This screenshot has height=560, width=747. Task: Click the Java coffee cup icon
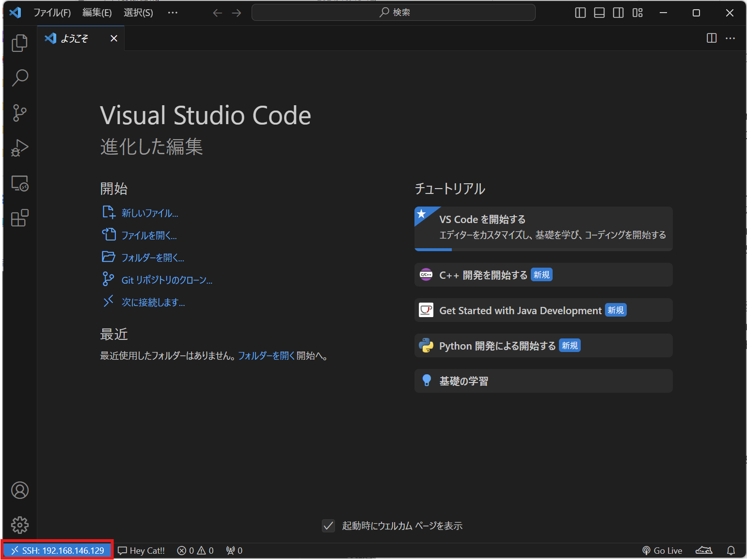click(426, 310)
